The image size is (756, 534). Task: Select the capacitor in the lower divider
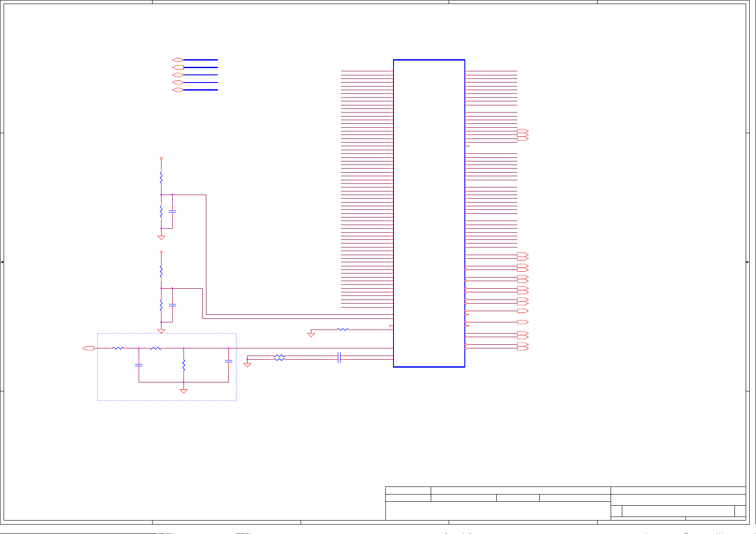172,305
